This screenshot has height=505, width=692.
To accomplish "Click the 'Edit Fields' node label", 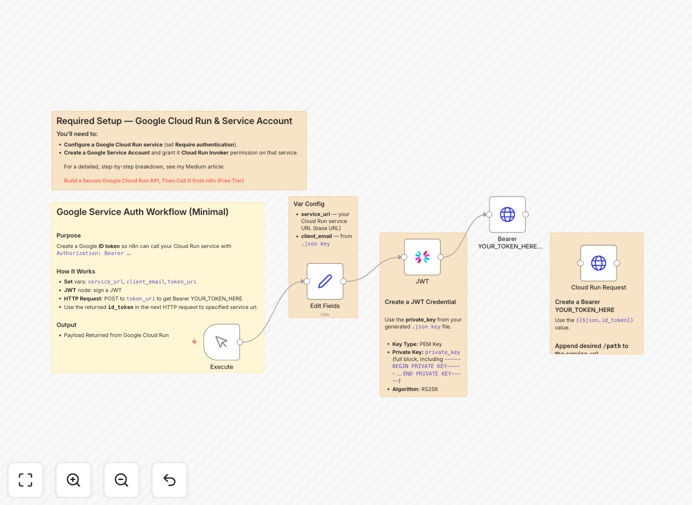I will coord(325,305).
